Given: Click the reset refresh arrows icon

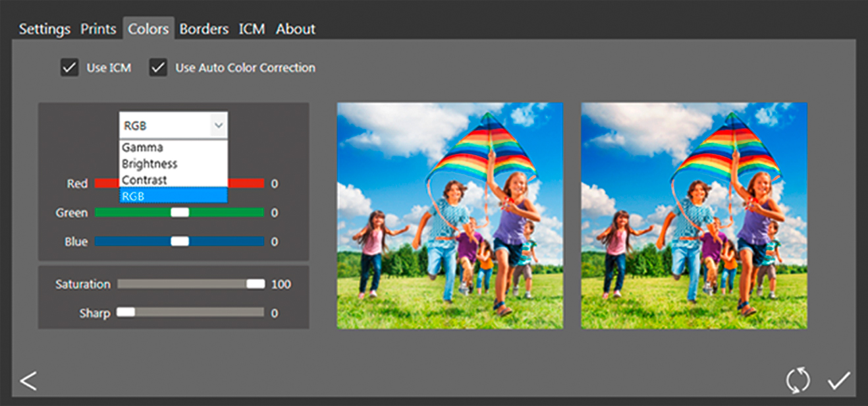Looking at the screenshot, I should [798, 381].
